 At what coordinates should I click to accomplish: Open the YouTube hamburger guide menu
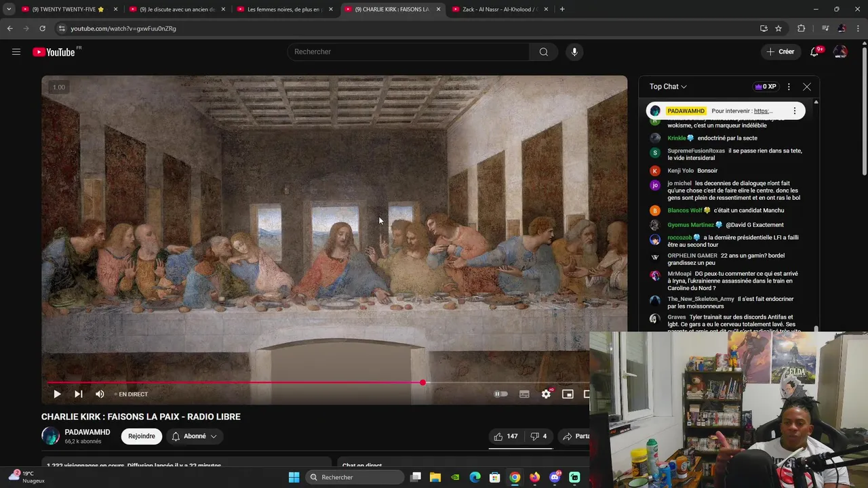point(16,52)
